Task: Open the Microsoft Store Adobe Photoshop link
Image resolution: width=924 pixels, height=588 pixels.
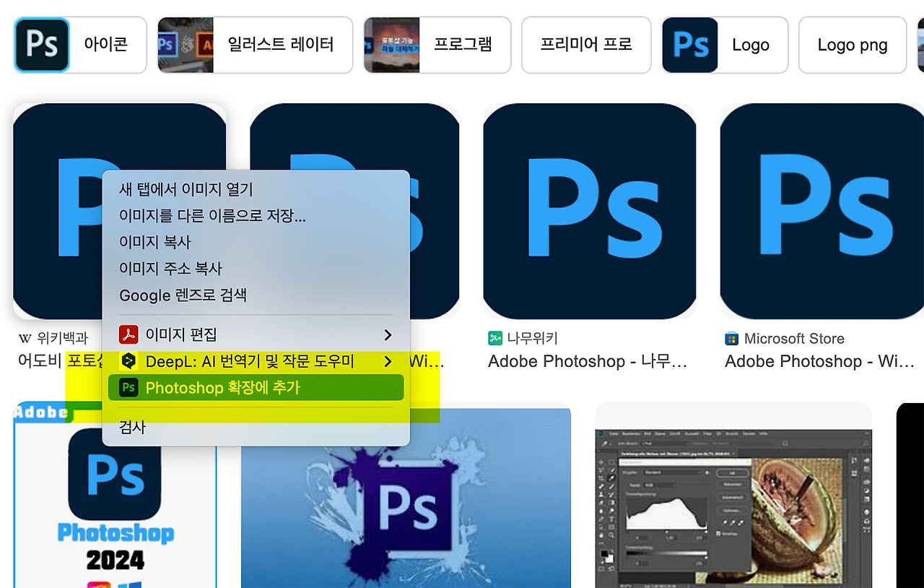Action: coord(821,361)
